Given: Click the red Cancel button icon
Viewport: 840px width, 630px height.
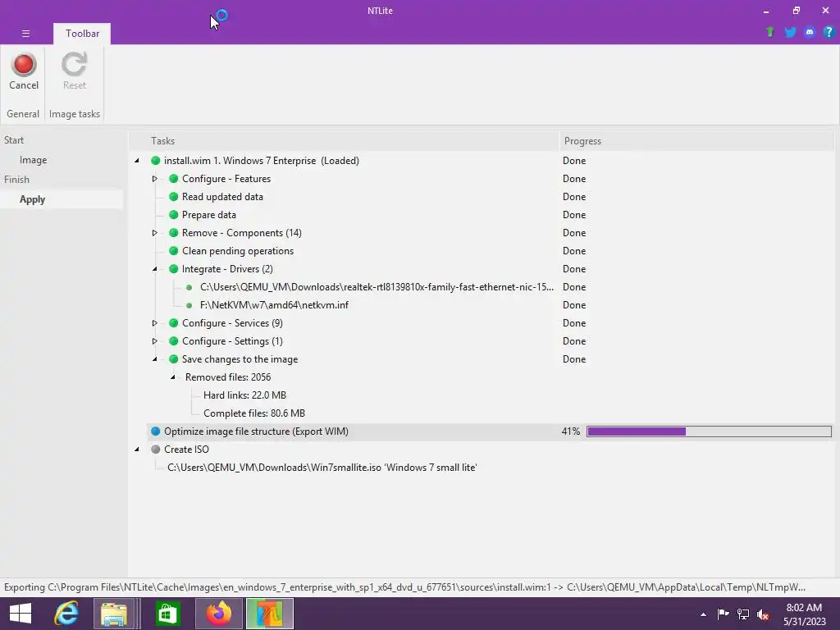Looking at the screenshot, I should 24,64.
